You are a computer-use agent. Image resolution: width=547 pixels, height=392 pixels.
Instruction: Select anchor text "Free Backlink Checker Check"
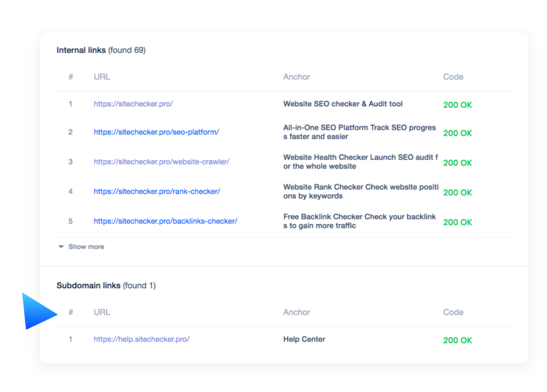pyautogui.click(x=335, y=217)
